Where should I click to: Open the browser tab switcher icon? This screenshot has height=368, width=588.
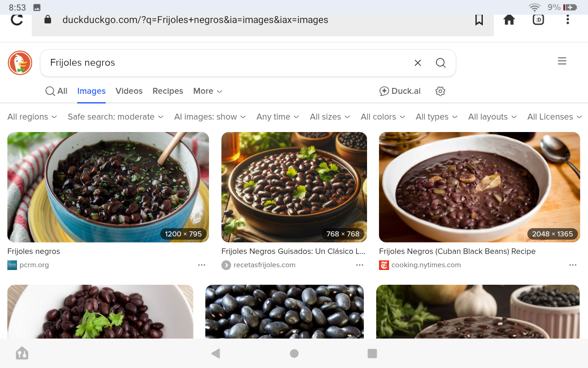538,20
